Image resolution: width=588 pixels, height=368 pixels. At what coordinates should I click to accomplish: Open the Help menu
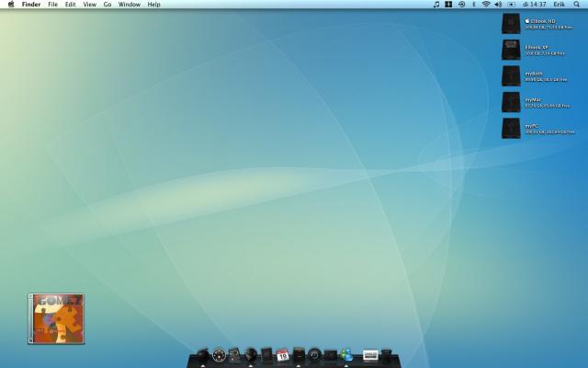click(x=153, y=5)
